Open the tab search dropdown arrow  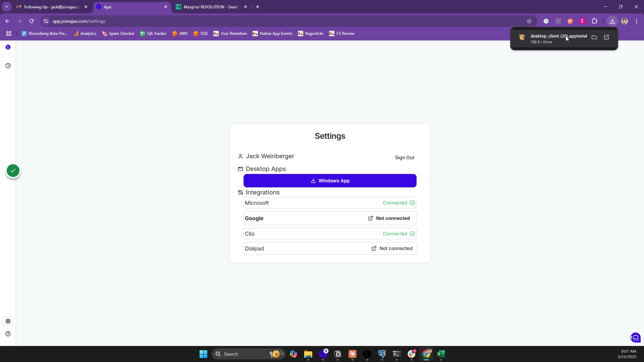(x=6, y=7)
